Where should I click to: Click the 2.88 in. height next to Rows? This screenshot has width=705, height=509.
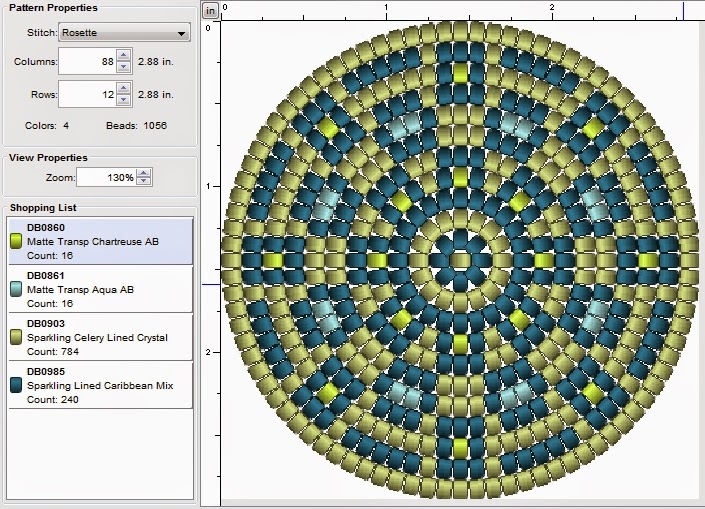point(156,94)
